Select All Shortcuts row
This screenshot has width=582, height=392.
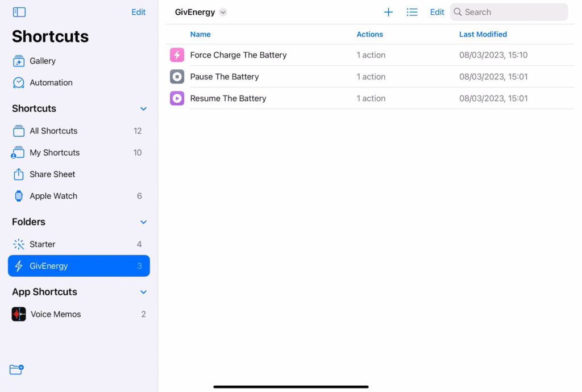pos(78,131)
